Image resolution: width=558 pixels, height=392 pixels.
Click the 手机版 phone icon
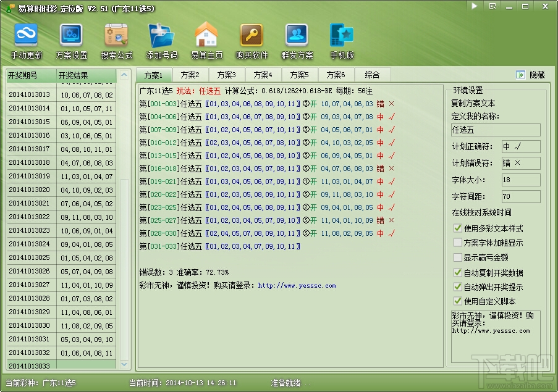coord(341,35)
